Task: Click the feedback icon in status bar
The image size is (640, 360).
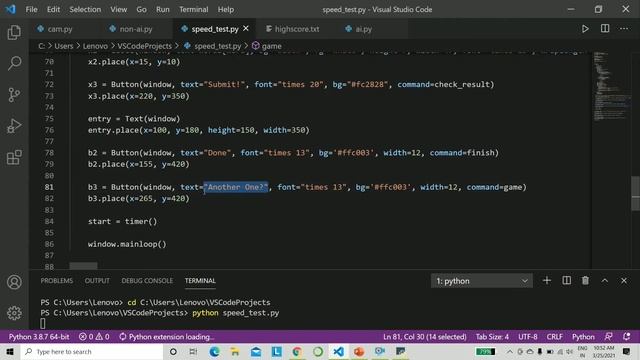Action: pos(609,337)
